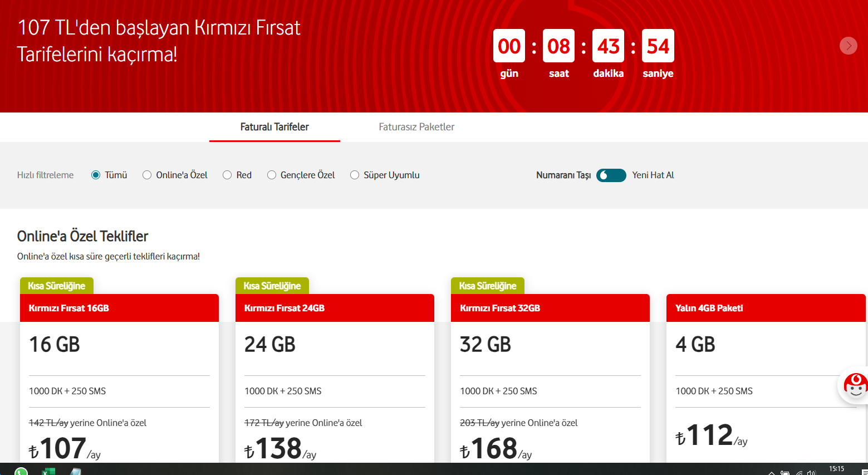Click the countdown saat value 08

pyautogui.click(x=558, y=46)
